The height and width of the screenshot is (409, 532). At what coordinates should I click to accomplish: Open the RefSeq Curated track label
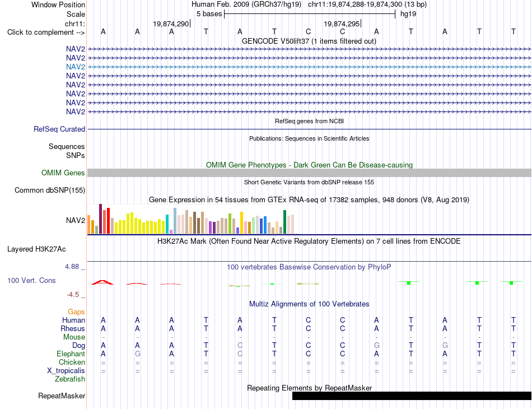tap(59, 129)
